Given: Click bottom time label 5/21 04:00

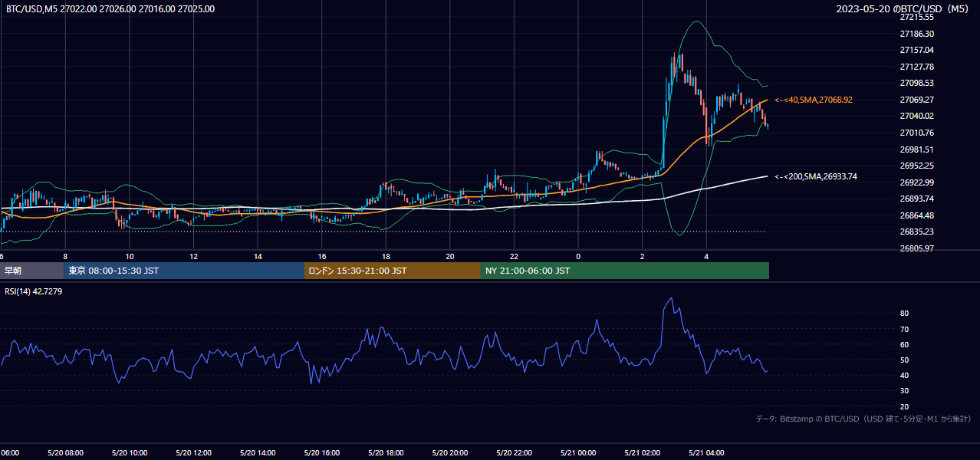Looking at the screenshot, I should coord(705,453).
